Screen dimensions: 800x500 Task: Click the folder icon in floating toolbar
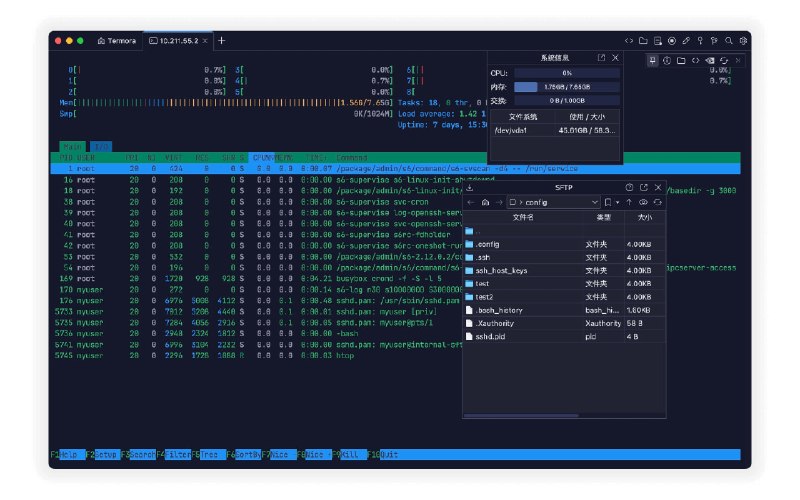coord(681,61)
